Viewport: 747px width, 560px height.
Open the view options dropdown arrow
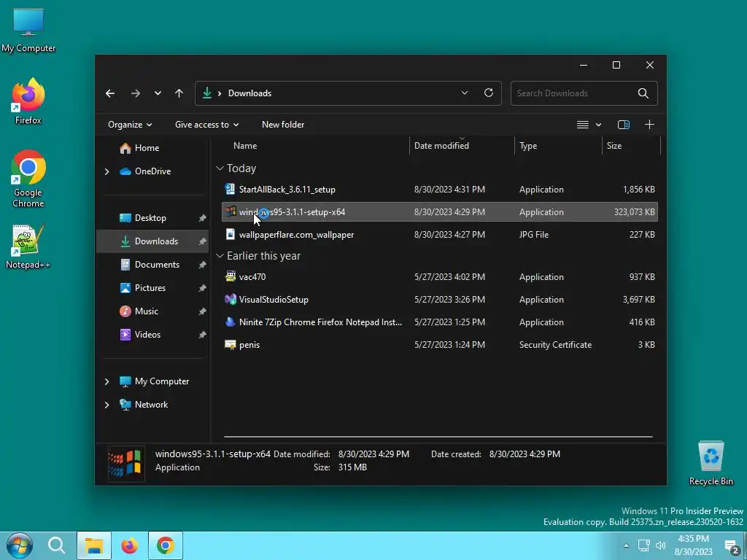[598, 125]
